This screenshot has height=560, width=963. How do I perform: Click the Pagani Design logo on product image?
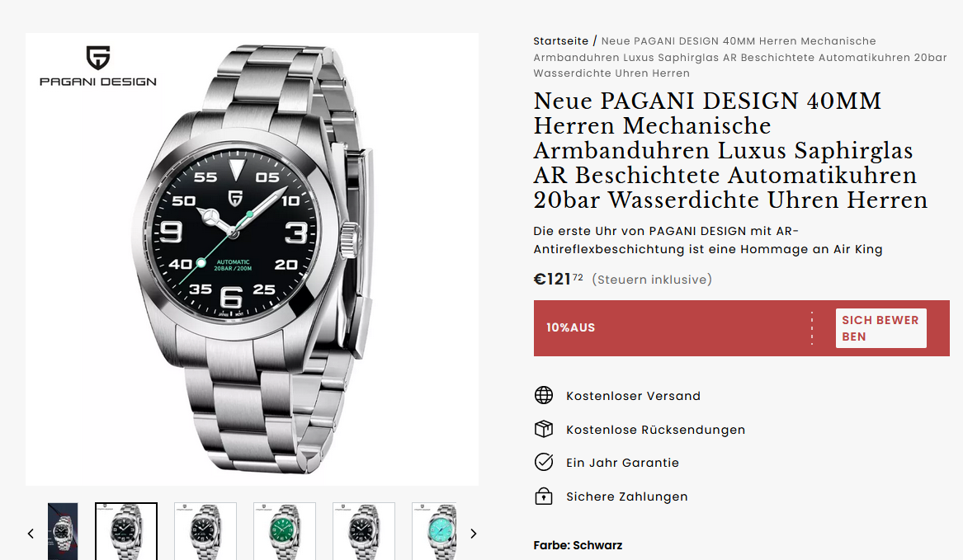98,66
